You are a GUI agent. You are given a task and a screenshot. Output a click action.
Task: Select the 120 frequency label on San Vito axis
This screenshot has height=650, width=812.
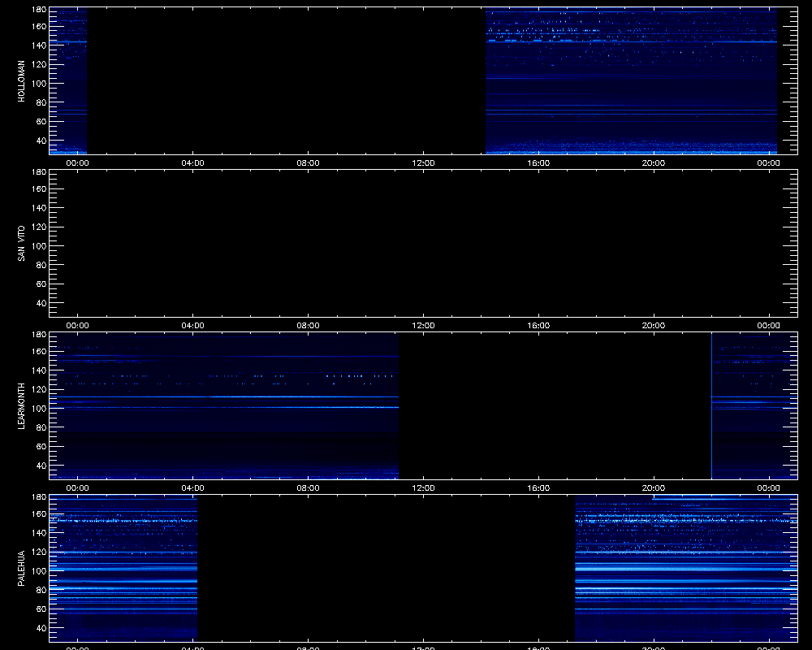point(39,227)
